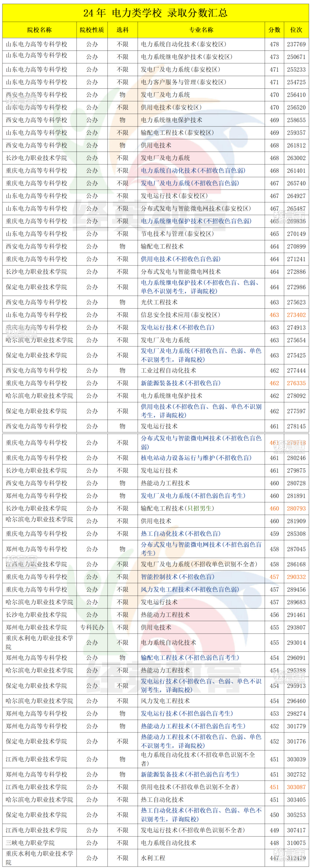Viewport: 311px width, 868px height.
Task: Click 电力客户服务与管理(泰安校区) cell
Action: (183, 82)
